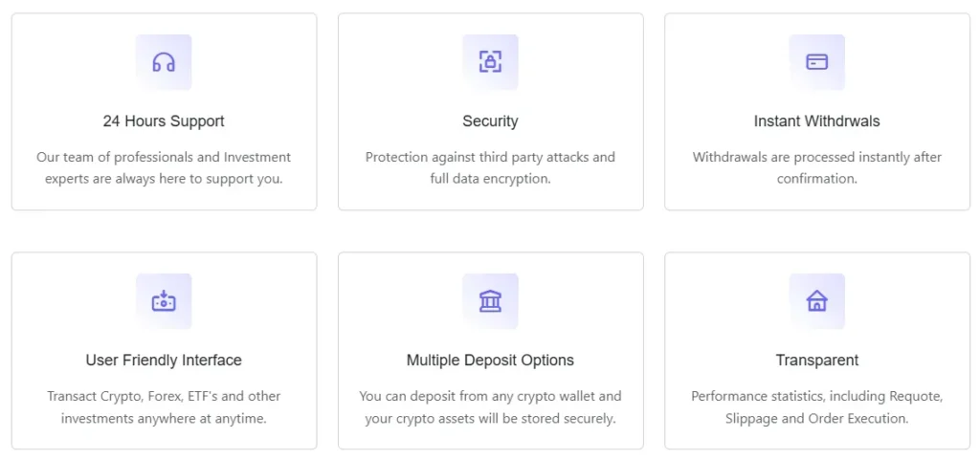
Task: Click the Transparent heading text
Action: click(x=816, y=361)
